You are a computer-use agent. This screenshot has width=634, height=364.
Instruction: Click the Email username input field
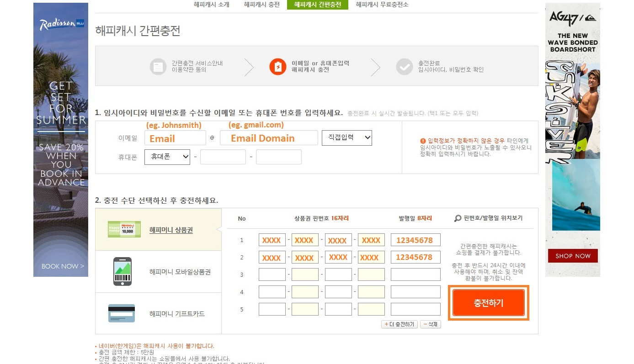pos(175,138)
